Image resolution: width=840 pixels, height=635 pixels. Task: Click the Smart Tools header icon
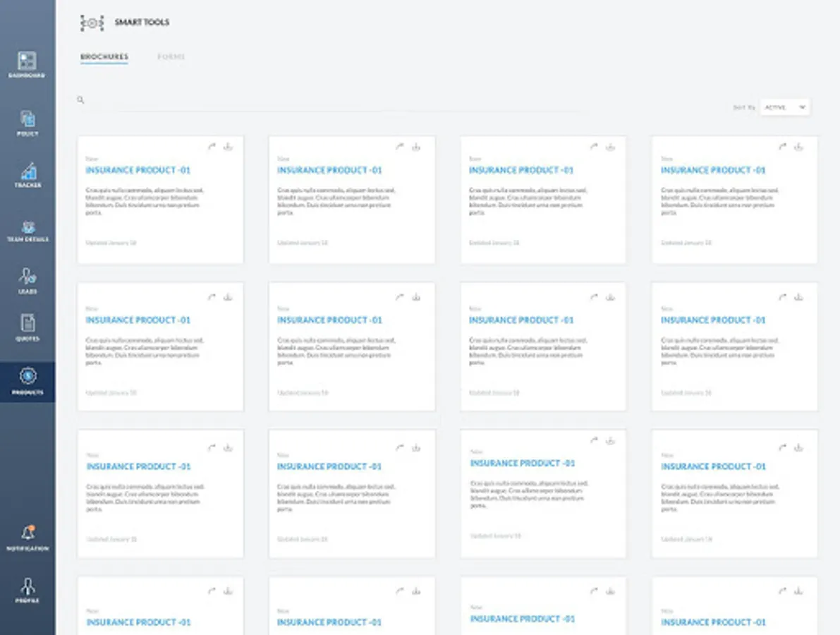92,23
